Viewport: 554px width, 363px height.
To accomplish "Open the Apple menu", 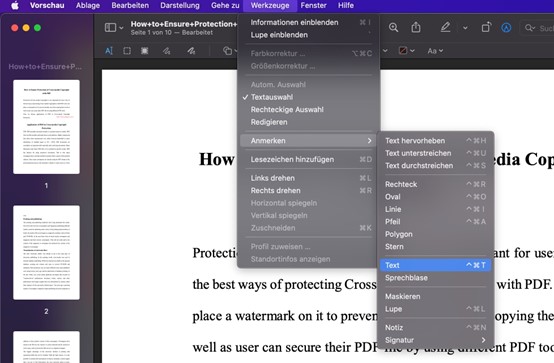I will click(14, 5).
